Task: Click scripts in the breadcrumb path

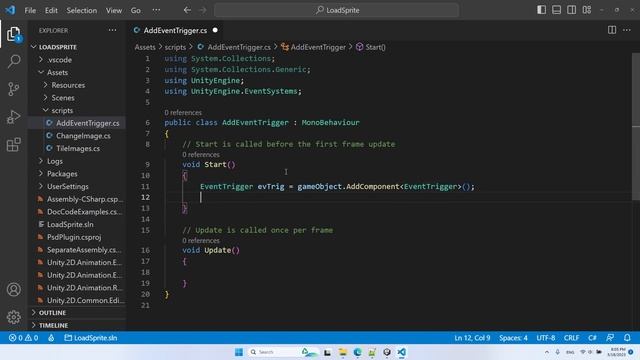Action: 175,47
